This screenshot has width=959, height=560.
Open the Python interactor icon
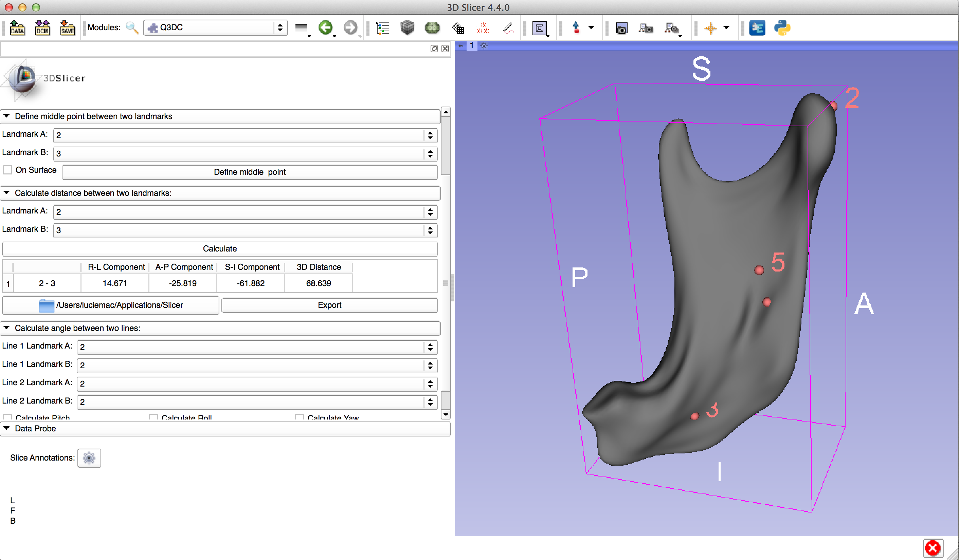(782, 28)
